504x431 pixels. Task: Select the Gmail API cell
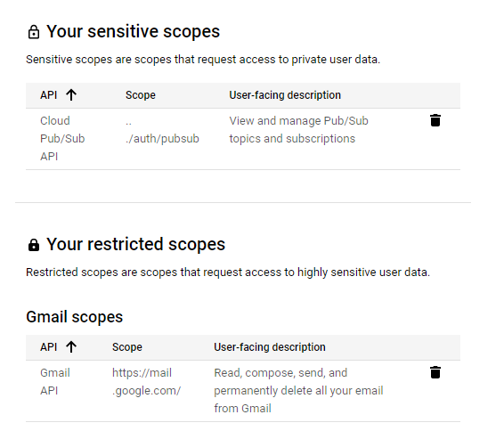(55, 382)
